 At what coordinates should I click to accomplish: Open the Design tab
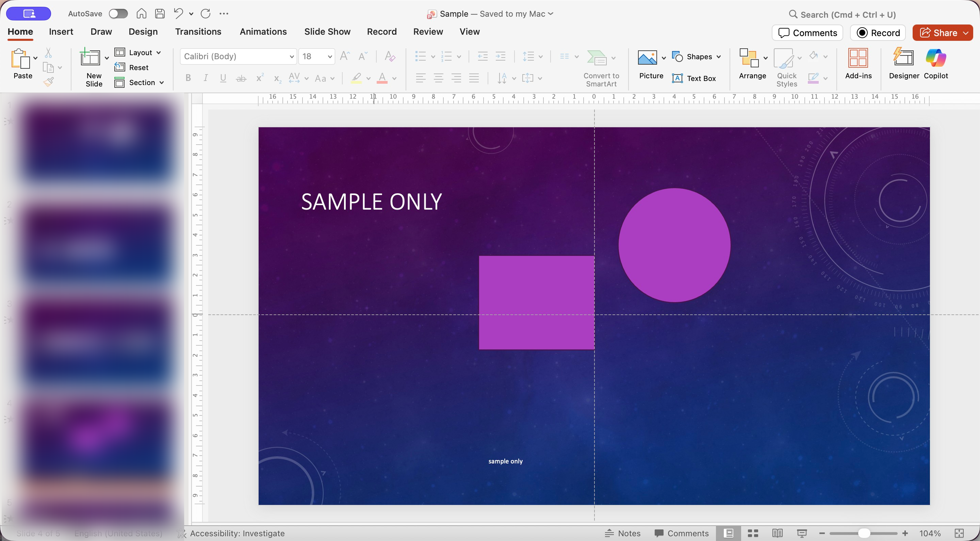click(143, 32)
